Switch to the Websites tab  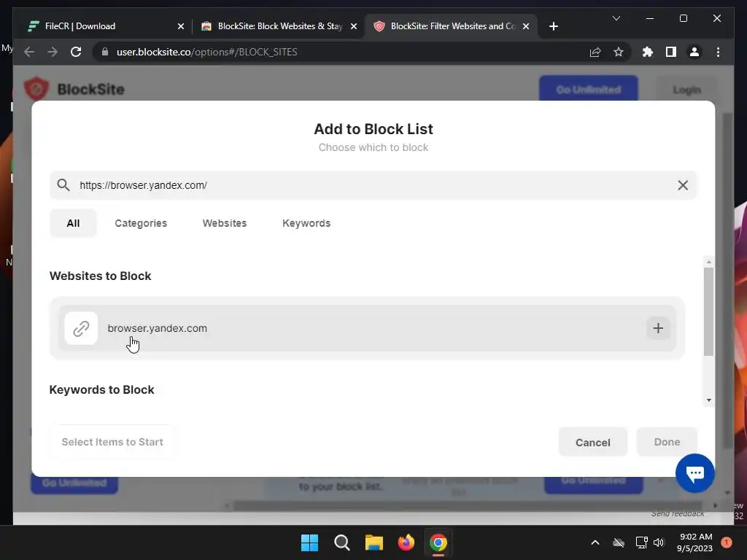pyautogui.click(x=225, y=223)
